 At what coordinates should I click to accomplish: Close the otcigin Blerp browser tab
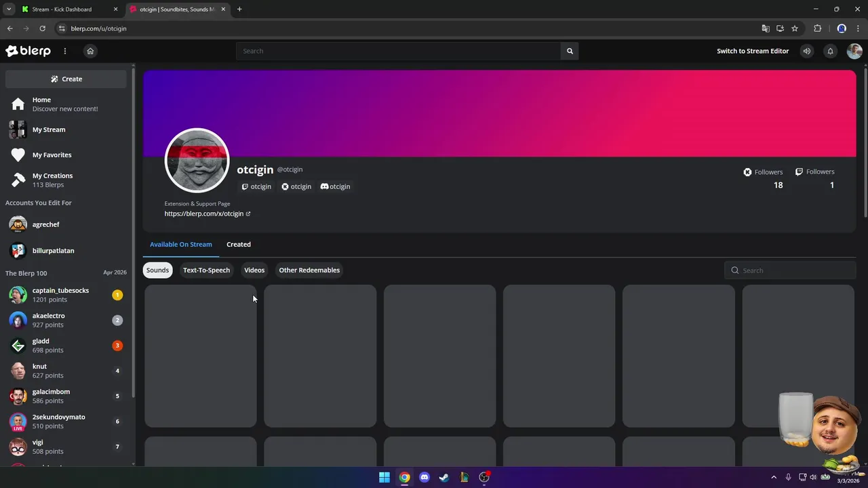[222, 9]
